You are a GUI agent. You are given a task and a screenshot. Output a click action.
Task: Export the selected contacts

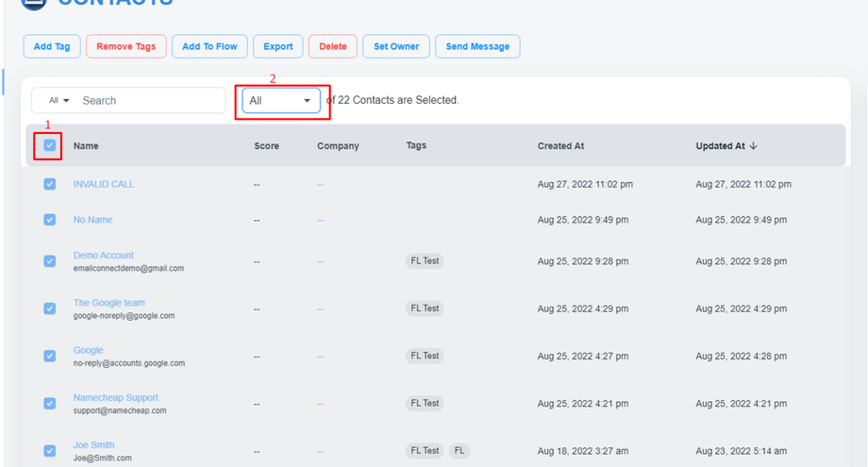point(278,46)
